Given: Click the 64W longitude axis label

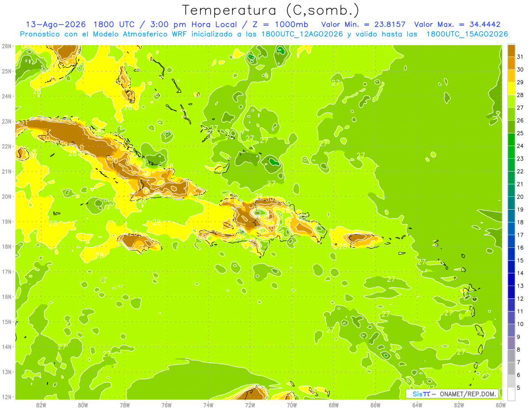Looking at the screenshot, I should pos(417,404).
